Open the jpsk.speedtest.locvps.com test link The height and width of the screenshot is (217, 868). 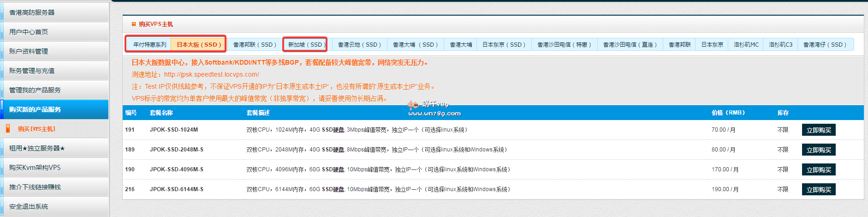(211, 74)
